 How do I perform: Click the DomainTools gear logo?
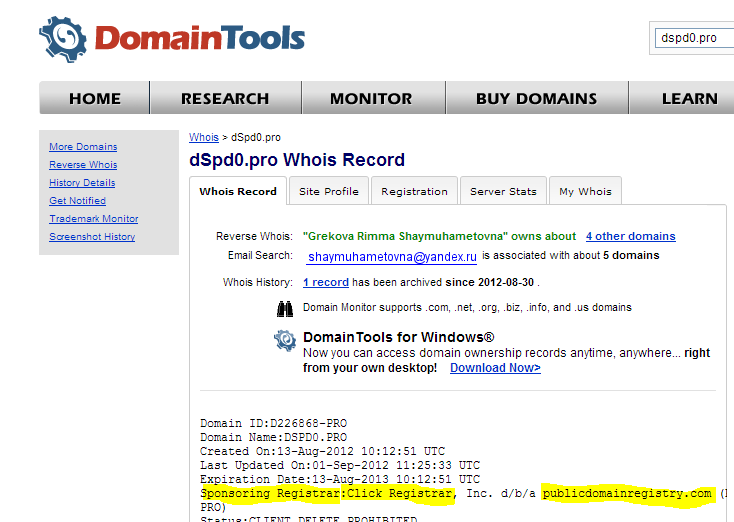pyautogui.click(x=63, y=40)
